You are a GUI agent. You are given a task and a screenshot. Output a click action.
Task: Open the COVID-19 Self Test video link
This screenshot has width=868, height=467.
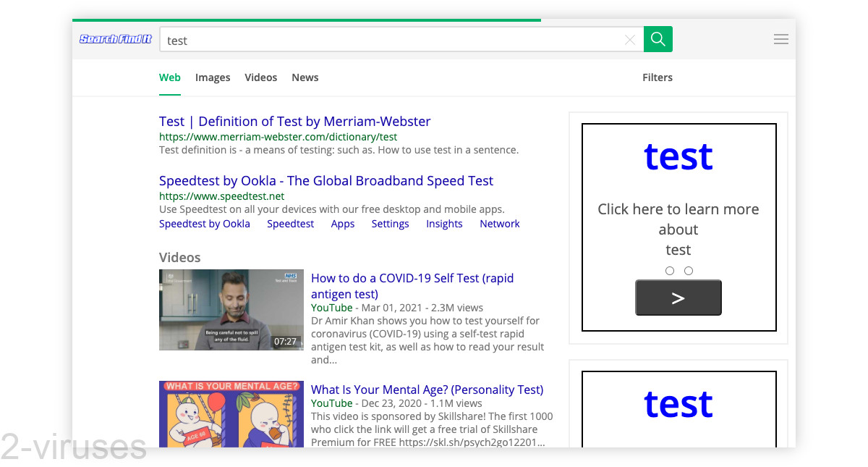click(x=412, y=285)
